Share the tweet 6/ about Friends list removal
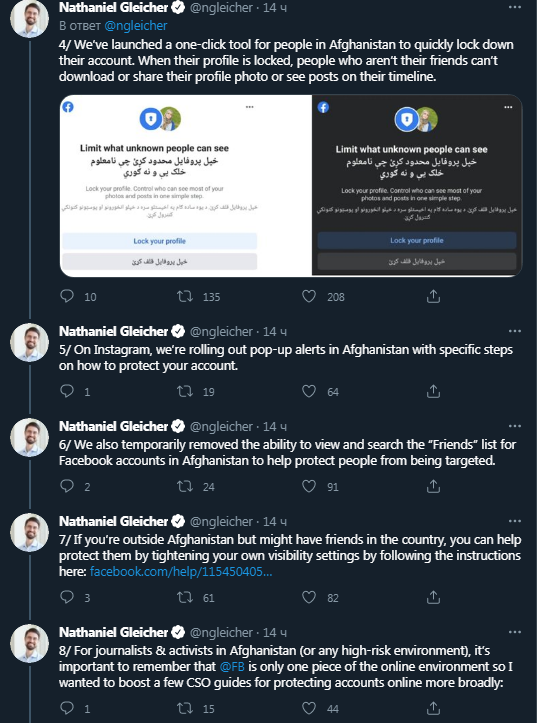 click(x=433, y=486)
